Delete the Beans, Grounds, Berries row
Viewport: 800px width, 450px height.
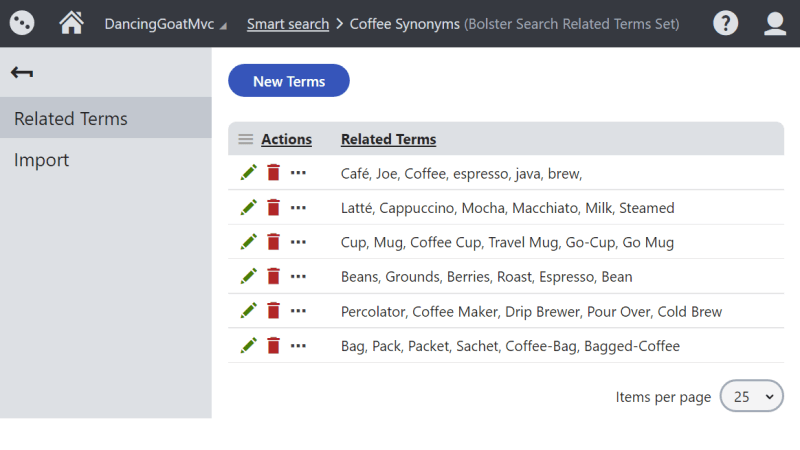click(273, 277)
